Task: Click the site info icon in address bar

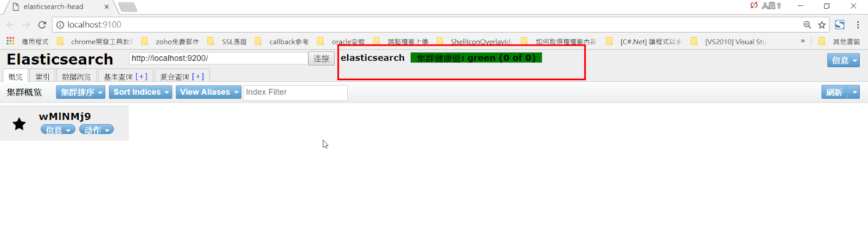Action: (x=60, y=25)
